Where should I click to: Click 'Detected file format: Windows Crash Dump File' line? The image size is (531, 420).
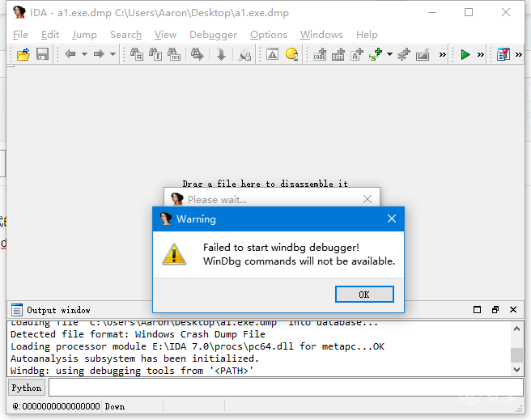coord(138,334)
